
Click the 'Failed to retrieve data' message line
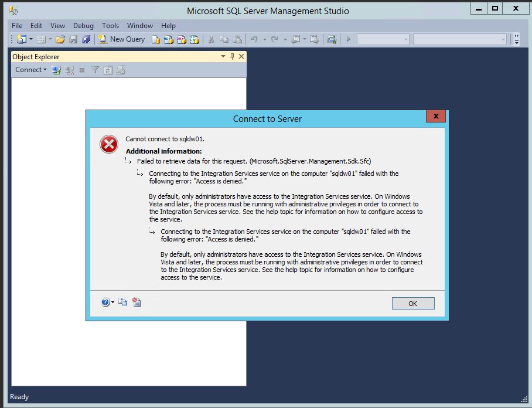(254, 161)
